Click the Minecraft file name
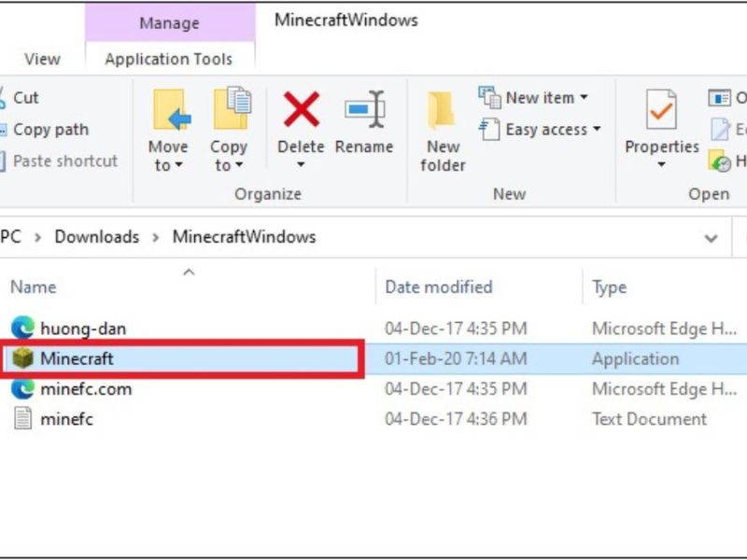The height and width of the screenshot is (560, 747). point(77,358)
